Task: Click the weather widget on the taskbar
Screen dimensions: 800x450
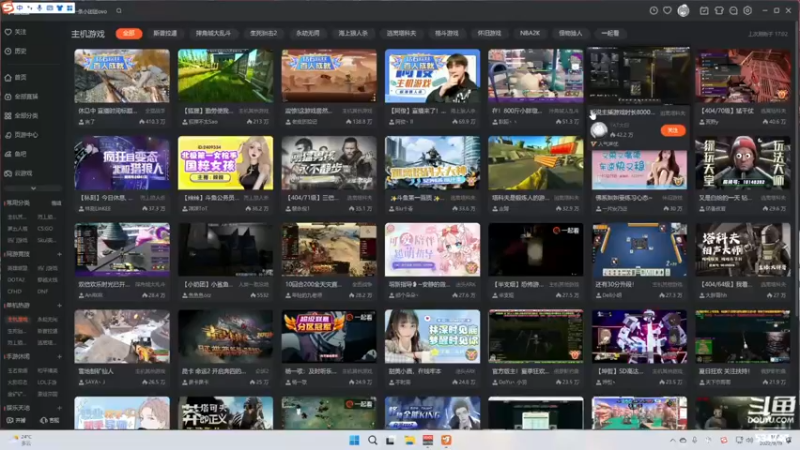Action: tap(22, 440)
